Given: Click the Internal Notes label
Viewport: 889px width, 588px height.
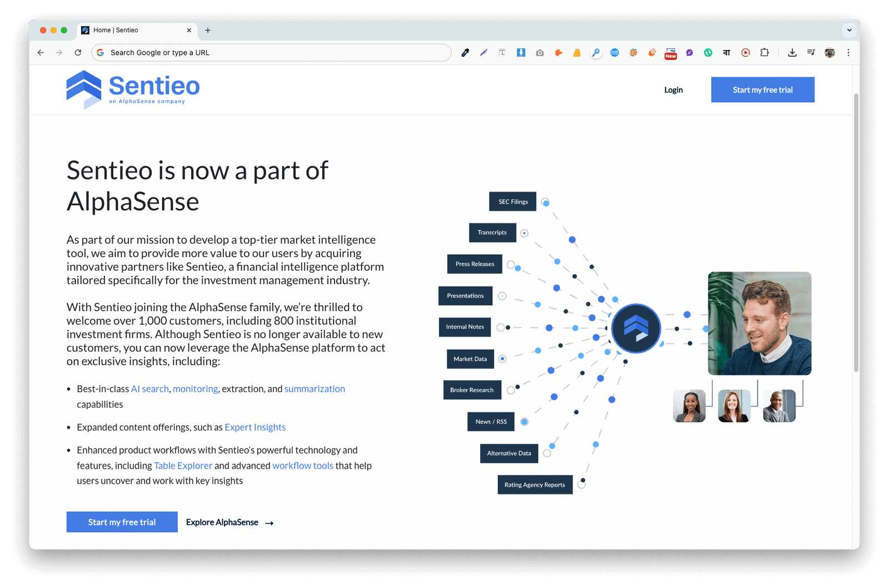Looking at the screenshot, I should point(465,327).
